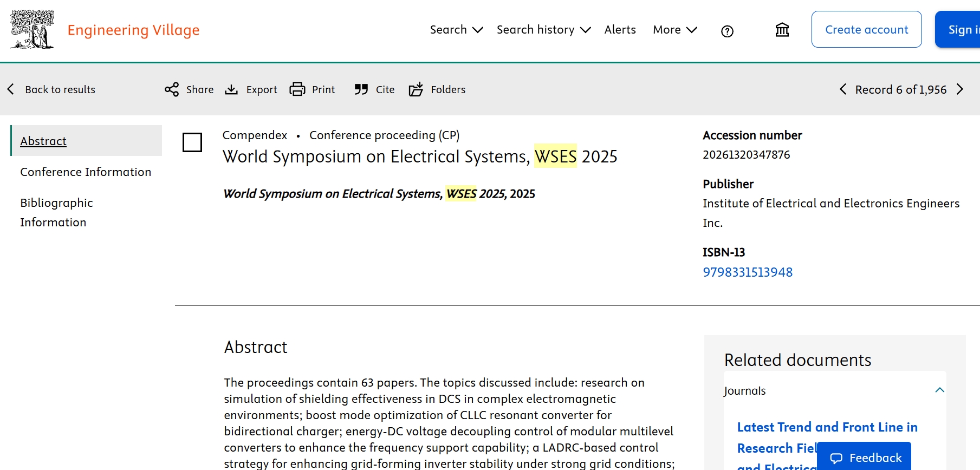Click the Engineering Village tree logo
Image resolution: width=980 pixels, height=470 pixels.
tap(33, 29)
